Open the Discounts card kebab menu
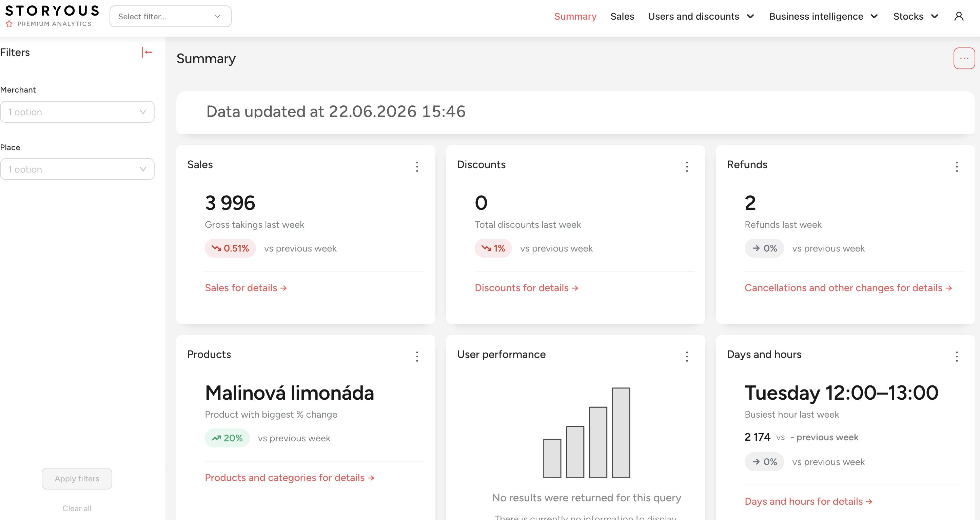 point(687,167)
